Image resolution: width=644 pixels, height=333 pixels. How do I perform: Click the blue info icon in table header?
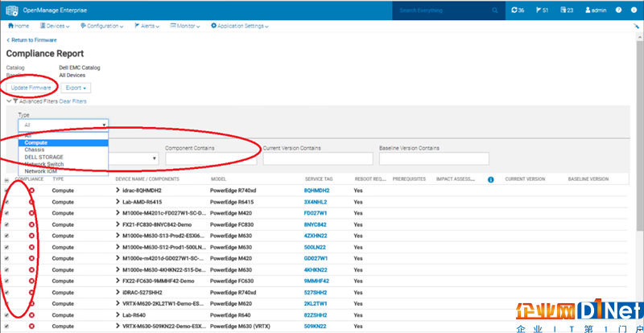coord(490,179)
